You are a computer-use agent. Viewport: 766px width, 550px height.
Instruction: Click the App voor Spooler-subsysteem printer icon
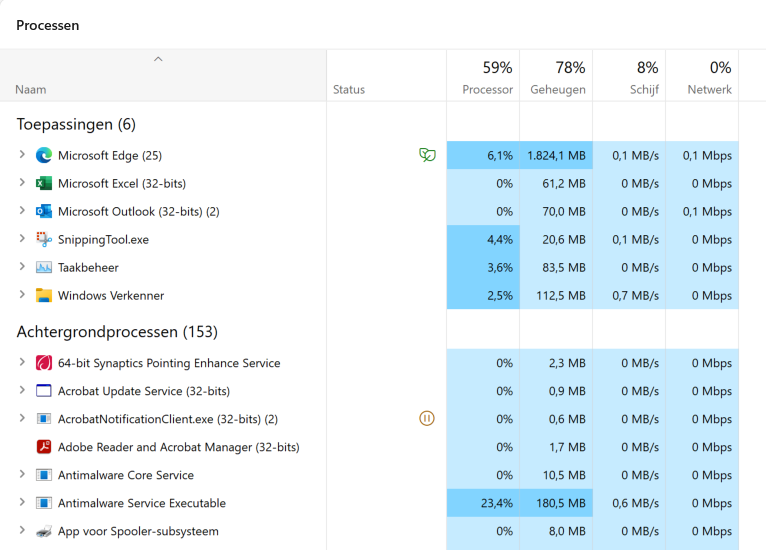point(44,531)
